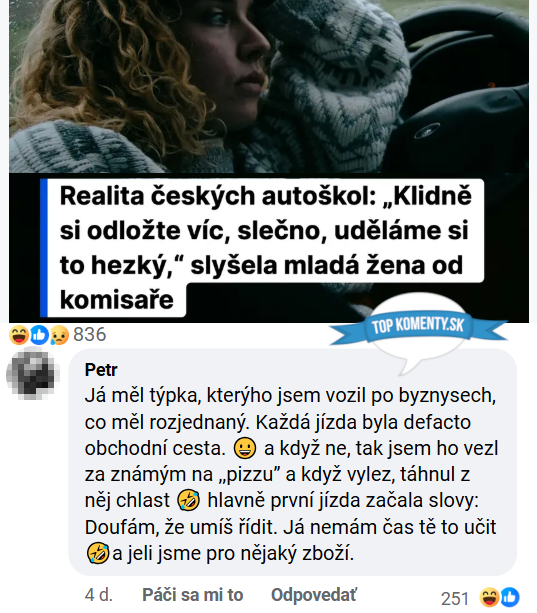The width and height of the screenshot is (537, 613).
Task: Click the sad crying reaction icon on post
Action: [x=59, y=335]
